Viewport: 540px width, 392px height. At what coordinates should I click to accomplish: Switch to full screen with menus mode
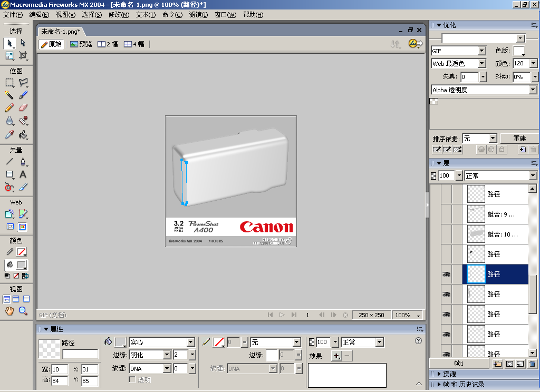pos(16,299)
